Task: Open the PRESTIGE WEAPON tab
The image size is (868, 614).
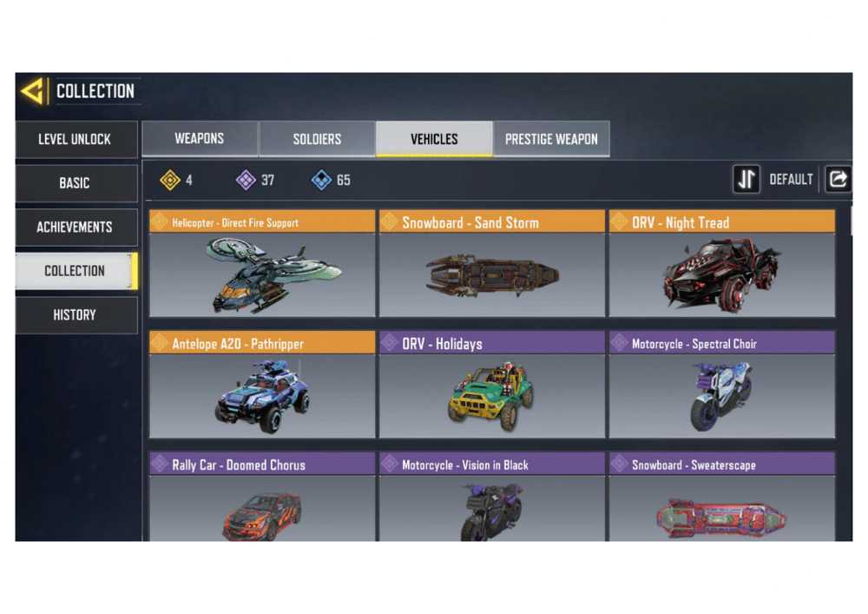Action: [551, 139]
